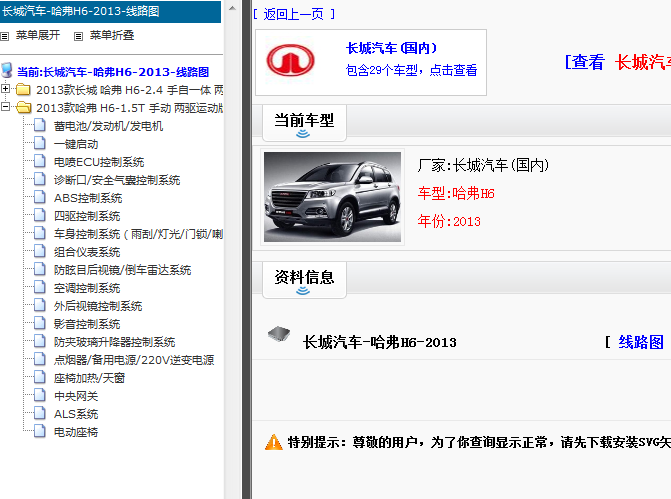671x499 pixels.
Task: Open 诊断口/安全气囊控制系统 tree item
Action: [117, 180]
